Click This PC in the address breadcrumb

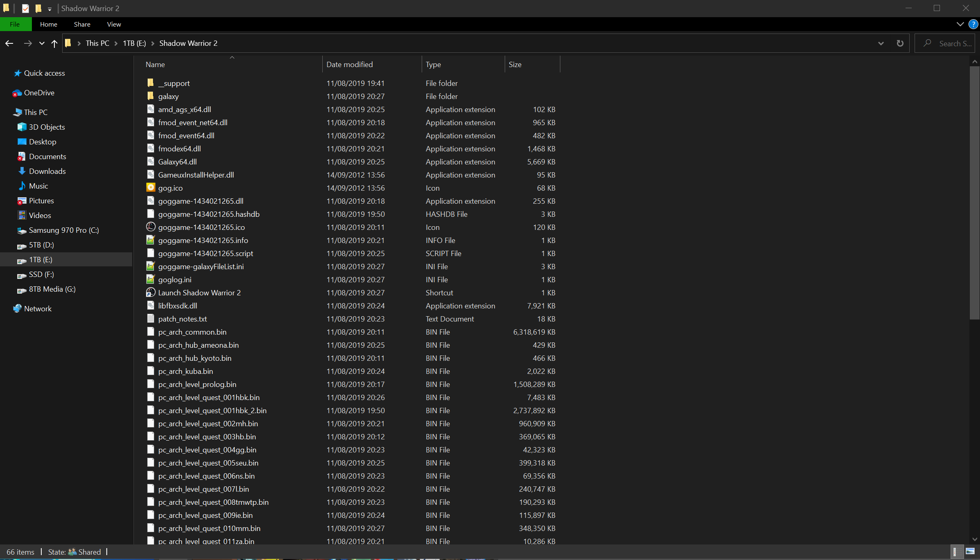(97, 43)
